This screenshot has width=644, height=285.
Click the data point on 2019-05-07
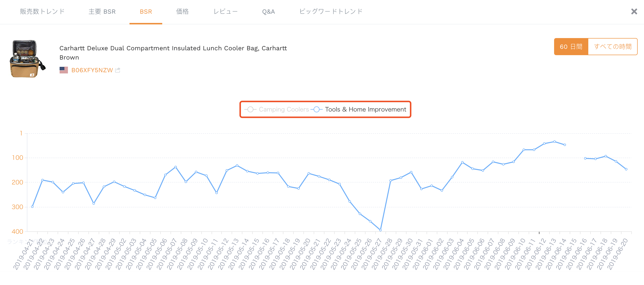(x=175, y=167)
